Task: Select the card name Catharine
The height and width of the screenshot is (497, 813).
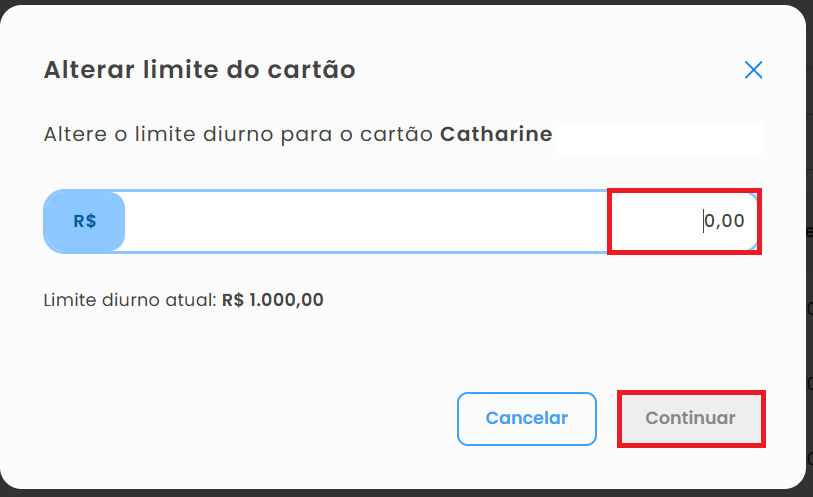Action: 496,134
